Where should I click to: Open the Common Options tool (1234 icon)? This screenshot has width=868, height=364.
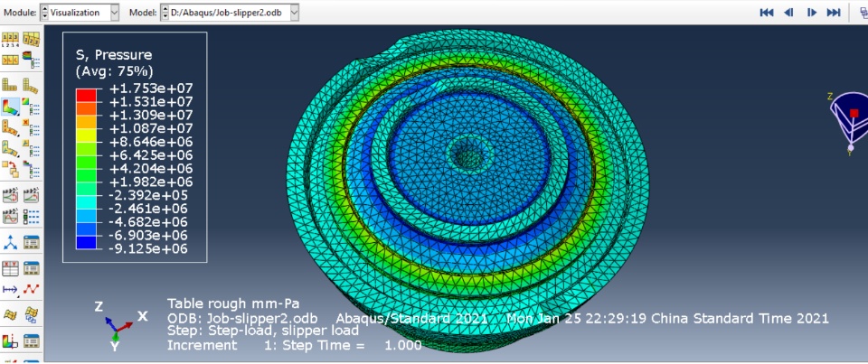pyautogui.click(x=11, y=39)
